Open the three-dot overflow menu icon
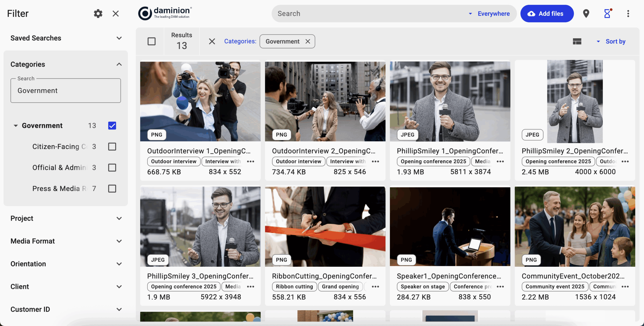Screen dimensions: 644x326 [628, 14]
